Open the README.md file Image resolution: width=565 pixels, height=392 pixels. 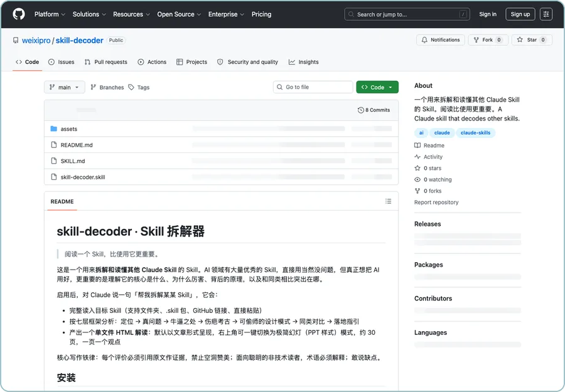77,145
